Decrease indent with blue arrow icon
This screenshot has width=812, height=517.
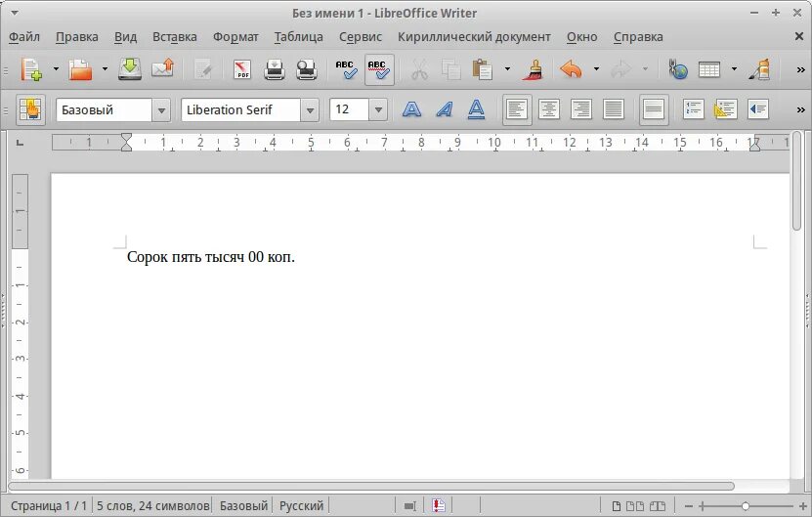pyautogui.click(x=758, y=109)
